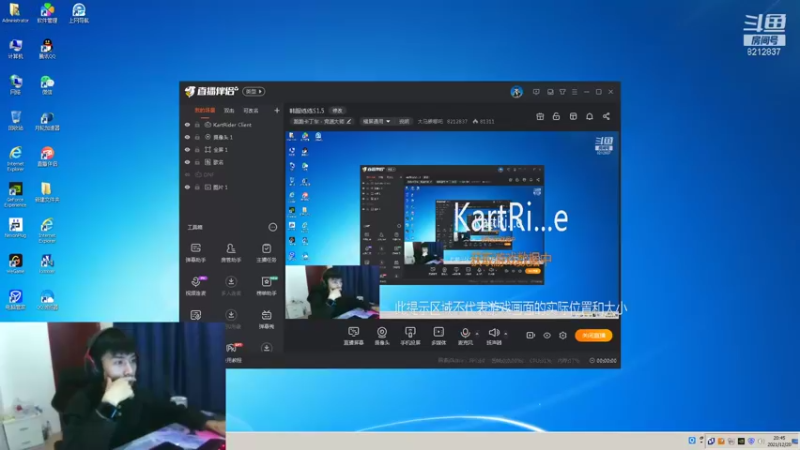Download the 多人连麦 tool
This screenshot has width=800, height=450.
tap(231, 286)
